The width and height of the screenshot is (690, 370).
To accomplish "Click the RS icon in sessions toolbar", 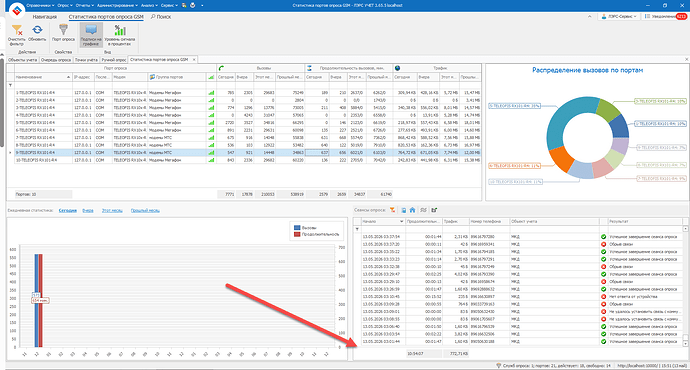I will click(x=423, y=210).
